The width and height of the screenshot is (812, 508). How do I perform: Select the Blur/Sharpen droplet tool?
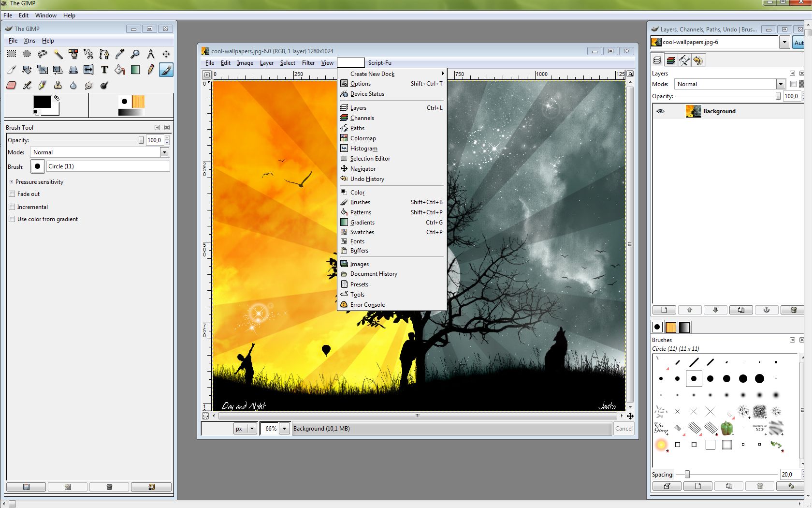(73, 85)
